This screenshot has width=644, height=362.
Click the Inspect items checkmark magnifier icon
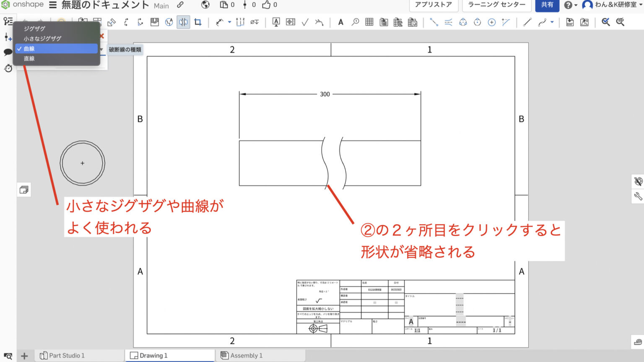tap(606, 22)
